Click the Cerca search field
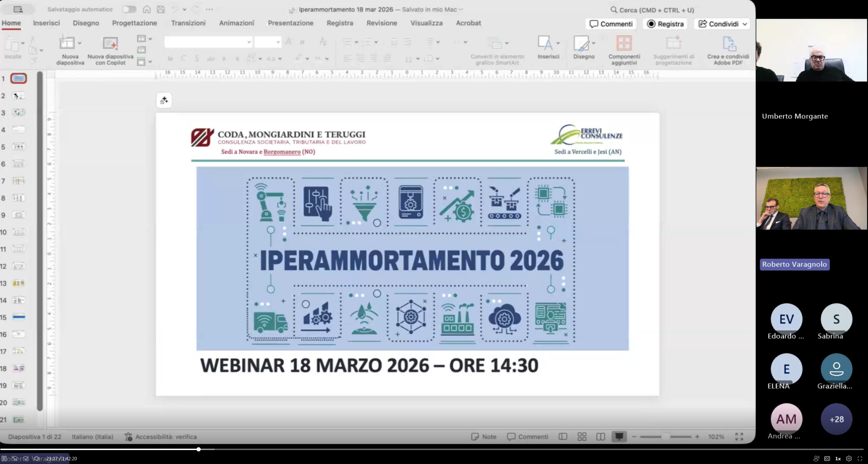The image size is (868, 464). coord(652,10)
